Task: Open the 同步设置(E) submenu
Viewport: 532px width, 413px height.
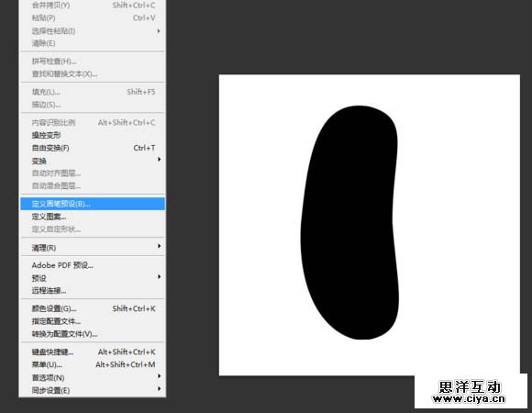Action: click(x=93, y=390)
